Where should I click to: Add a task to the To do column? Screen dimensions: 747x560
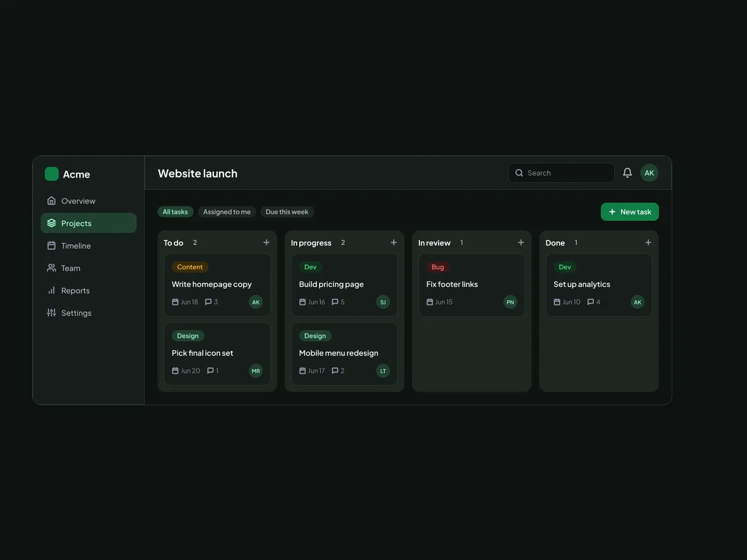(266, 243)
